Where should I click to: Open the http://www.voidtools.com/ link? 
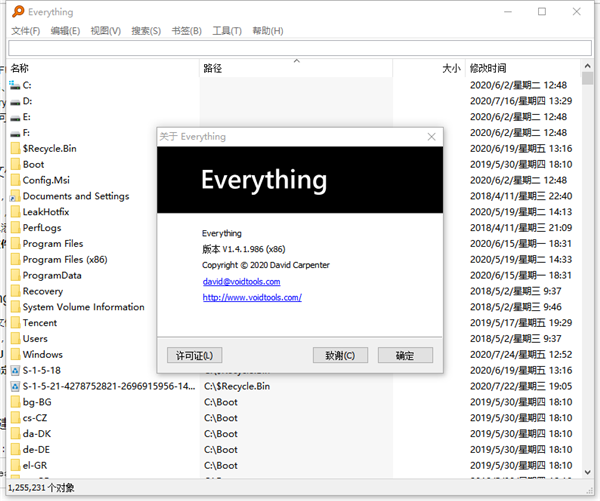tap(252, 297)
